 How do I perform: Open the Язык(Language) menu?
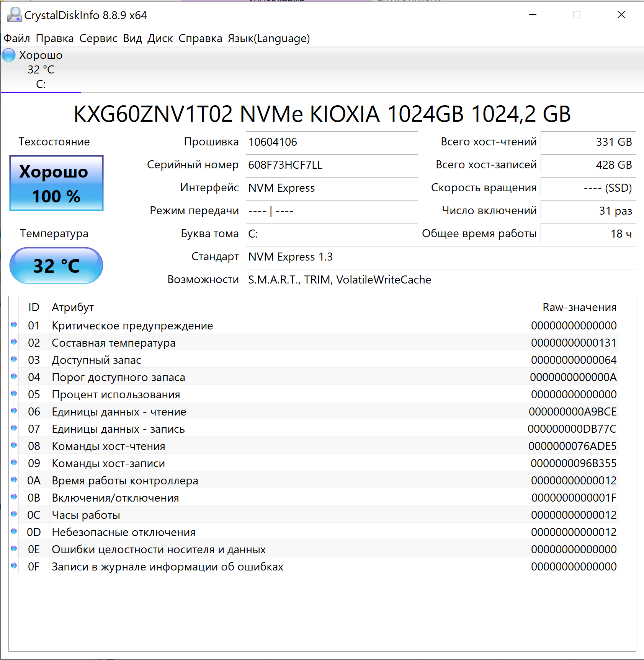(x=269, y=38)
